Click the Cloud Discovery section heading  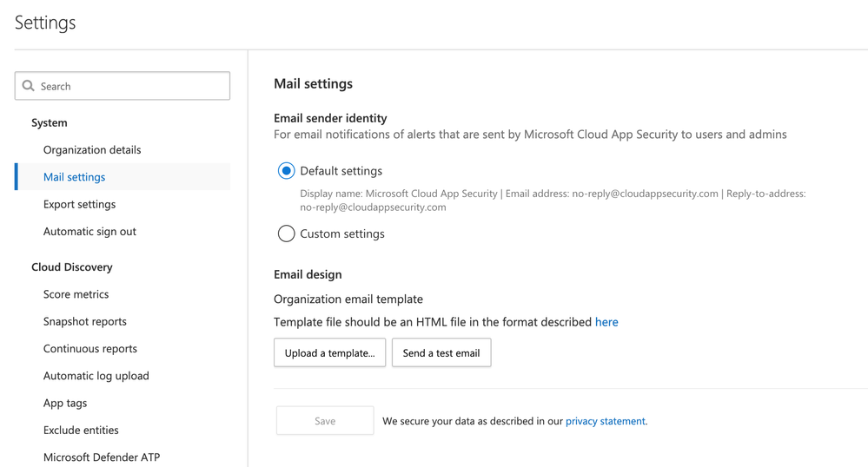point(72,267)
